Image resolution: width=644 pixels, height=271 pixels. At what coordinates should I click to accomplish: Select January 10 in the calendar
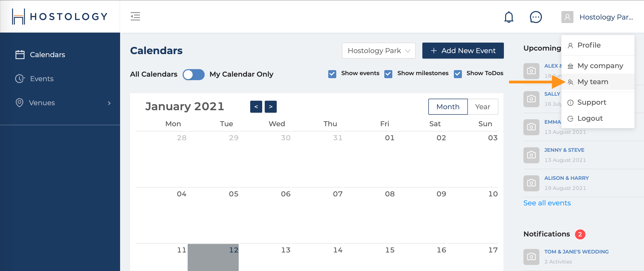point(473,215)
